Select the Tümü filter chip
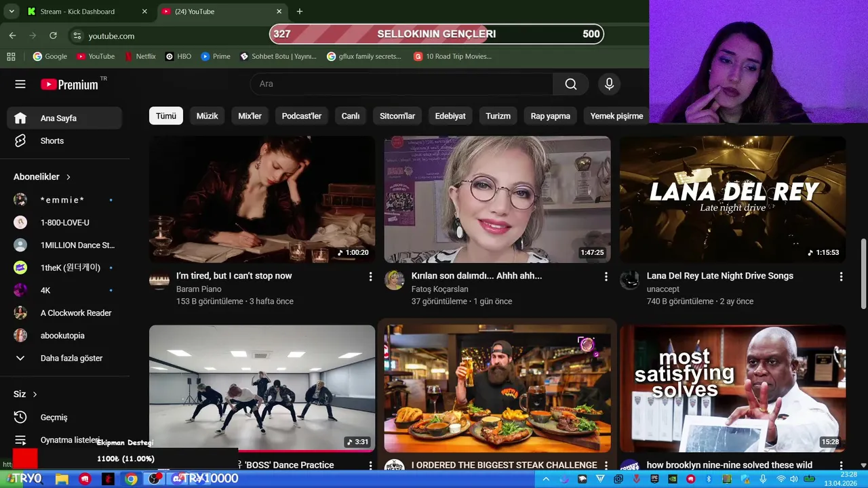 (166, 116)
